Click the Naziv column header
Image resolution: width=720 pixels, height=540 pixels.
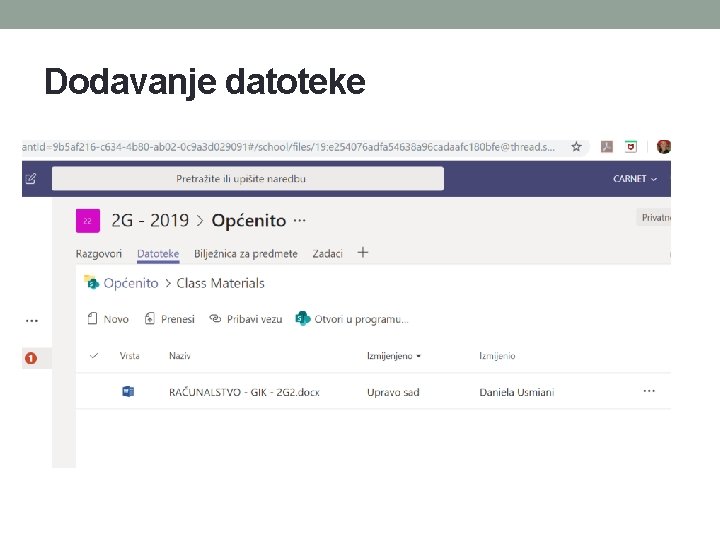tap(180, 356)
